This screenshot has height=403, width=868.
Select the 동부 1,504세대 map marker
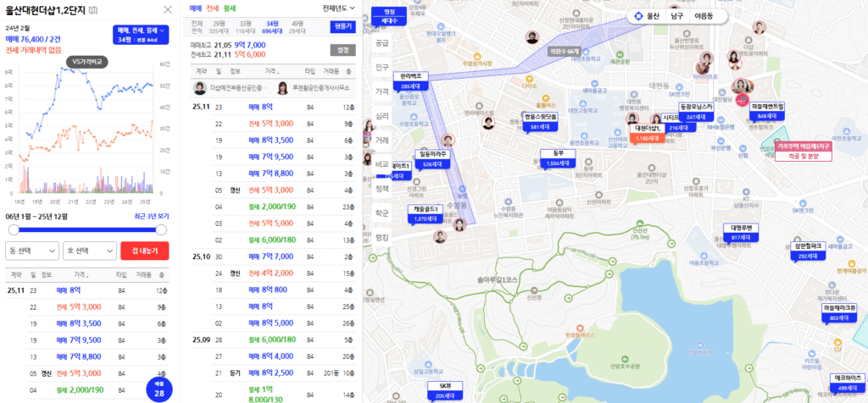coord(558,158)
